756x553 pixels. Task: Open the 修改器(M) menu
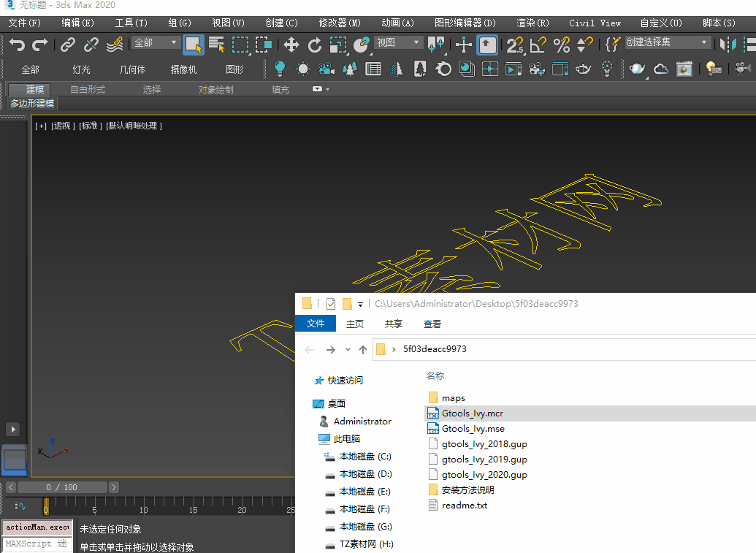click(339, 23)
